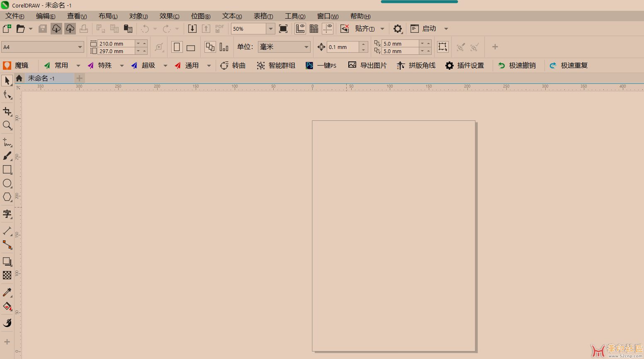Expand the 超级 plugin dropdown arrow

pyautogui.click(x=165, y=66)
